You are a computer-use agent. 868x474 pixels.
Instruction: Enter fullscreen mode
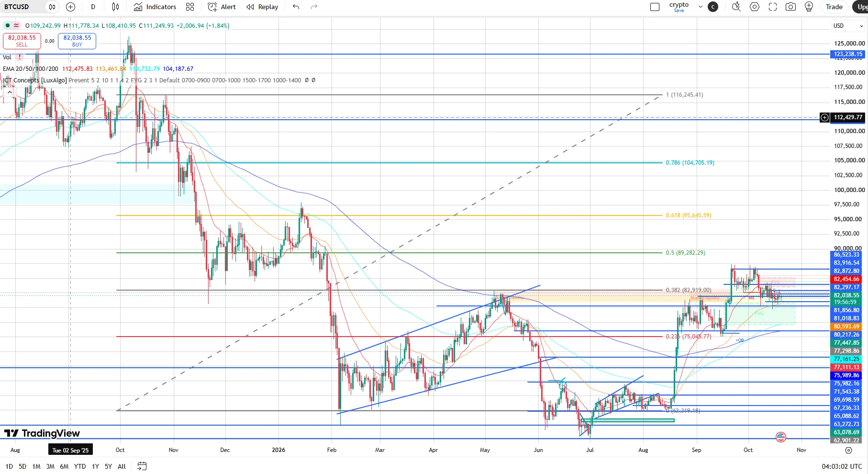pos(773,7)
